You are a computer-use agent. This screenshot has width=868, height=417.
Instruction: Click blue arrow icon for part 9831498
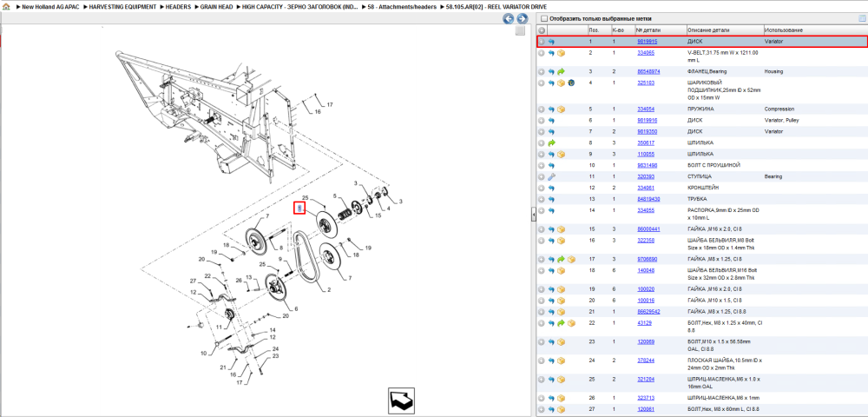pos(551,166)
